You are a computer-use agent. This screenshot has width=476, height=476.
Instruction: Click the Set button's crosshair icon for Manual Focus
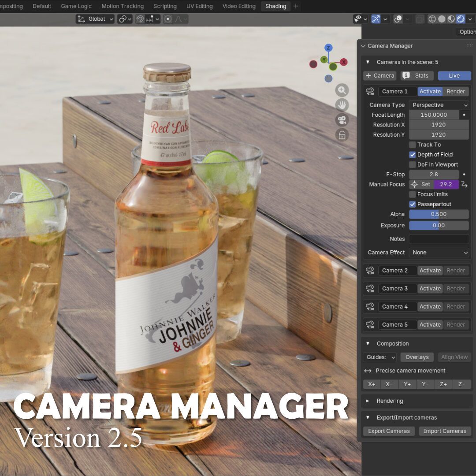click(413, 184)
